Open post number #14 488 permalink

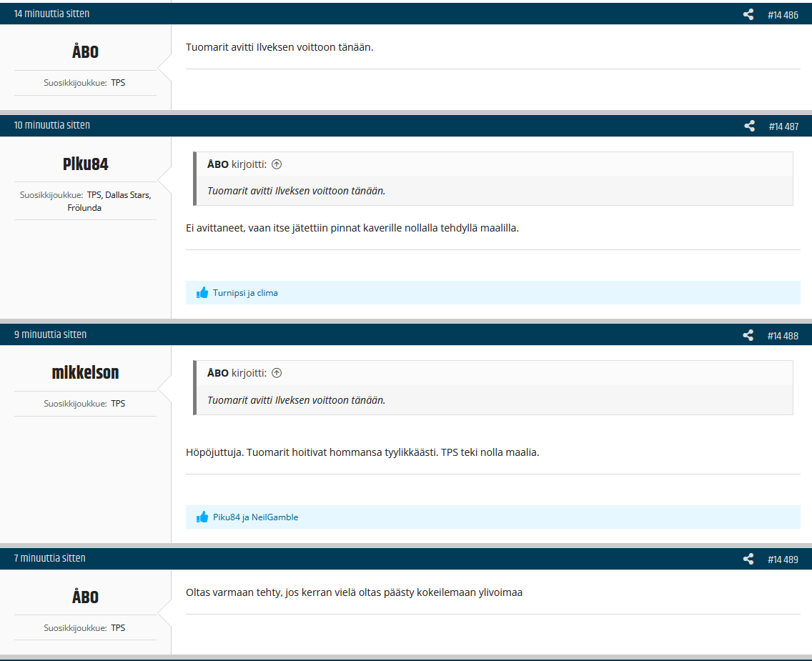click(x=783, y=336)
